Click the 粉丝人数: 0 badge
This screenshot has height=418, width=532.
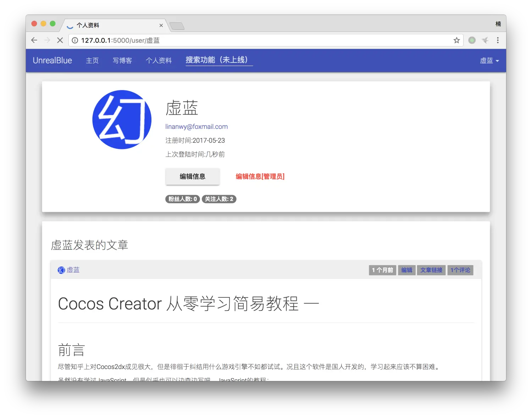click(x=183, y=199)
